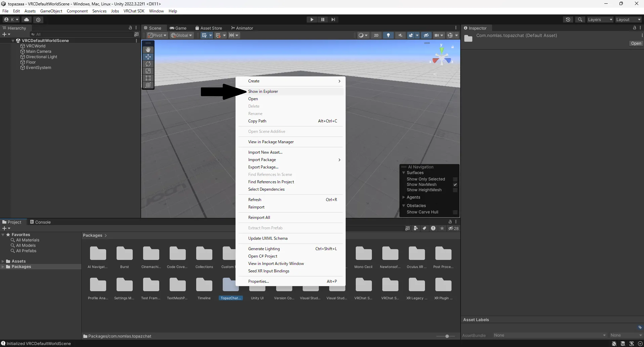Toggle hidden packages visibility showing 28
This screenshot has height=347, width=644.
click(454, 228)
